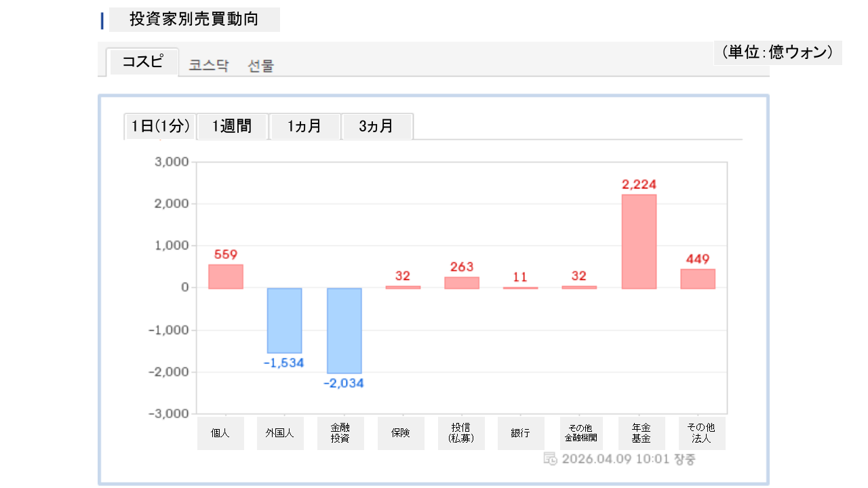Select the 1日(1分) period tab
Viewport: 868px width, 488px height.
tap(160, 126)
